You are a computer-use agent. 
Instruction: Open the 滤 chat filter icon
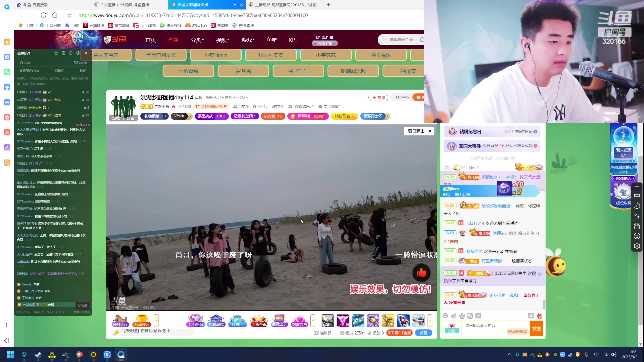531,316
